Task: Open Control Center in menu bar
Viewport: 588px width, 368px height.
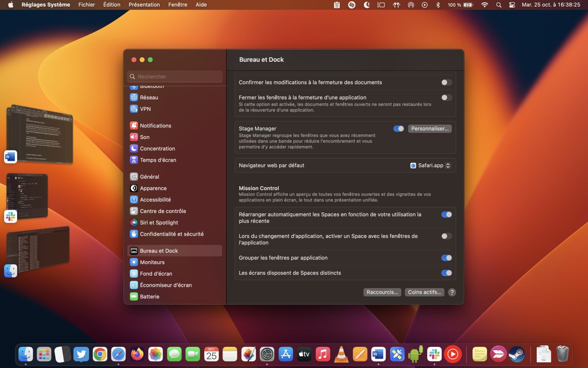Action: pyautogui.click(x=512, y=5)
